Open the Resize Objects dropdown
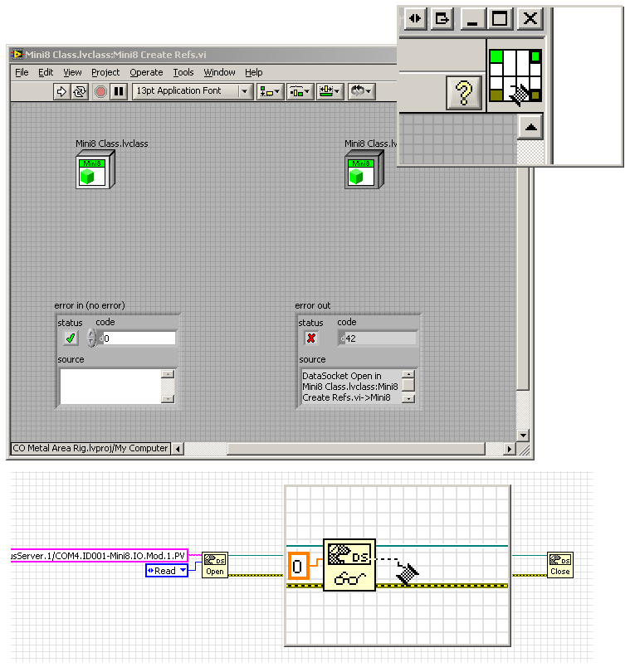 [330, 92]
